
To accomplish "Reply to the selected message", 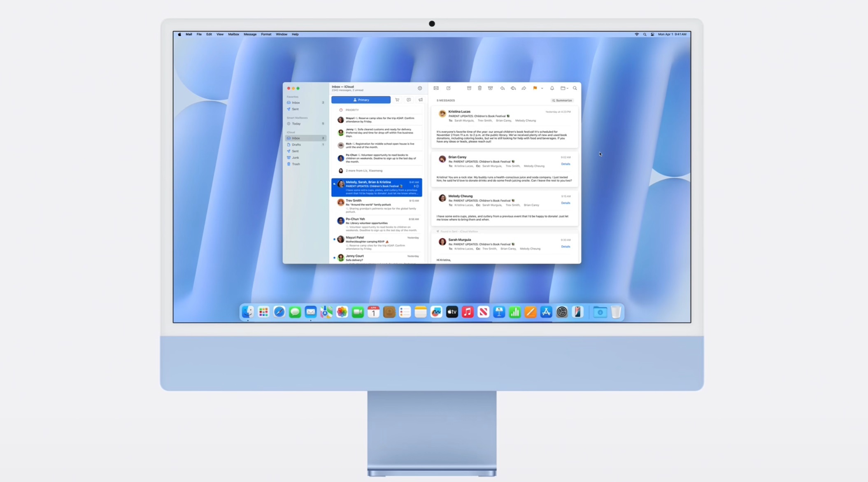I will tap(503, 88).
